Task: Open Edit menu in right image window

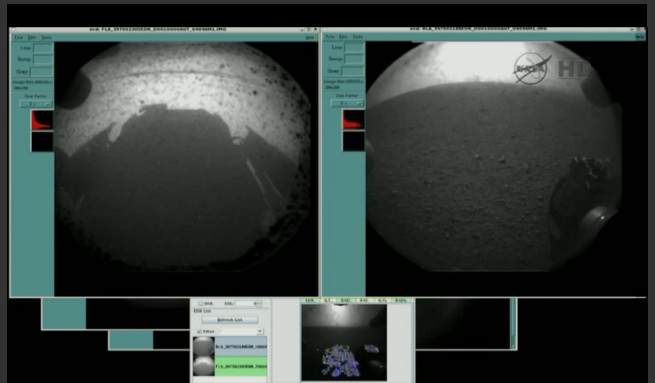Action: [343, 37]
